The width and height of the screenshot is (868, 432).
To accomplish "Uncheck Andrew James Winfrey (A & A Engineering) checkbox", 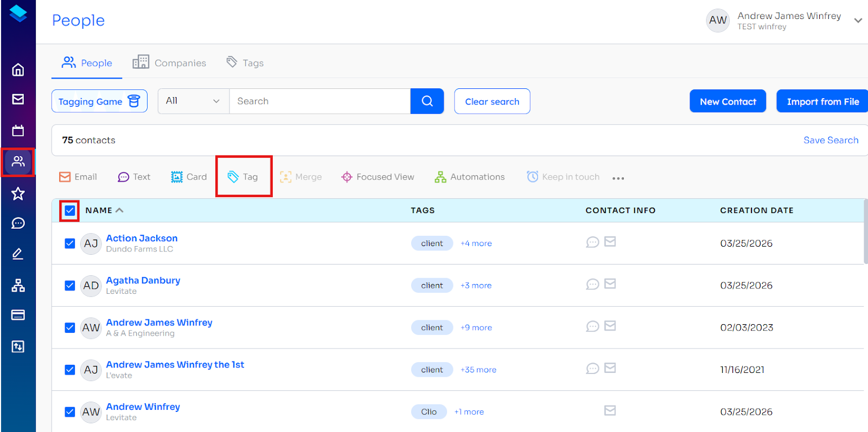I will pos(70,328).
